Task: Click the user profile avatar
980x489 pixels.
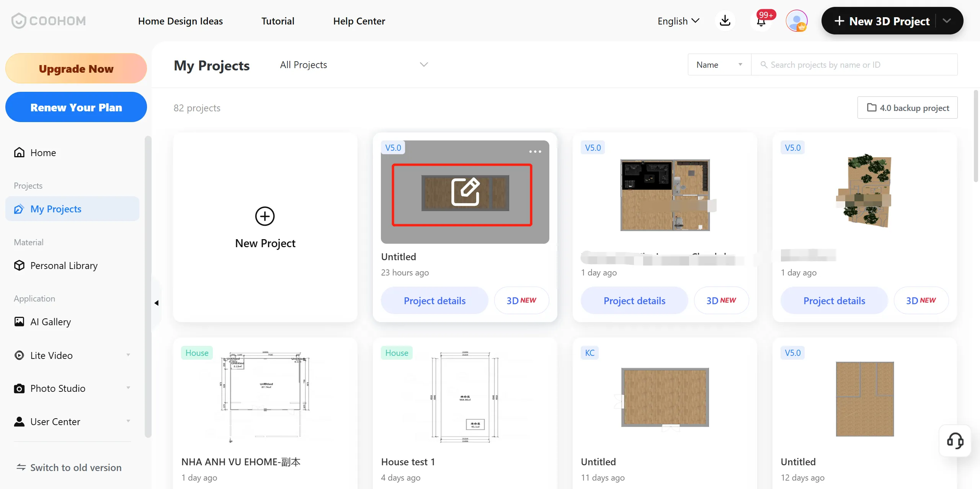Action: pos(797,21)
